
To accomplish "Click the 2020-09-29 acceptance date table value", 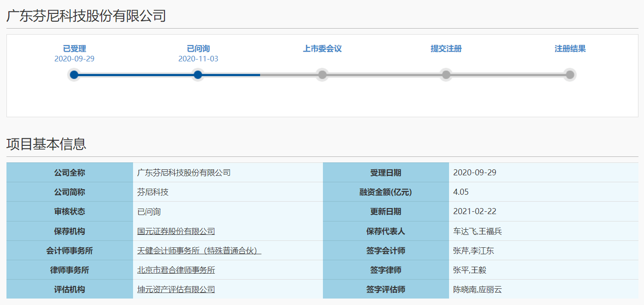I will pyautogui.click(x=475, y=173).
